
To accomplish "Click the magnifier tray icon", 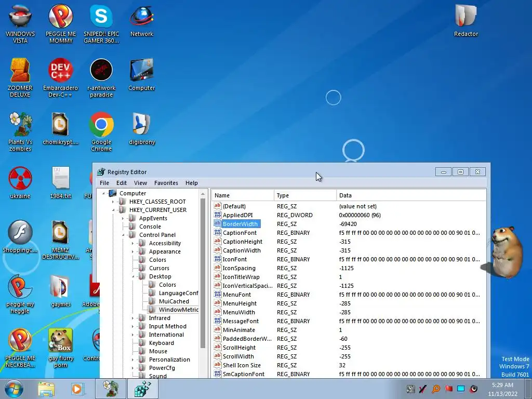I will coord(436,389).
